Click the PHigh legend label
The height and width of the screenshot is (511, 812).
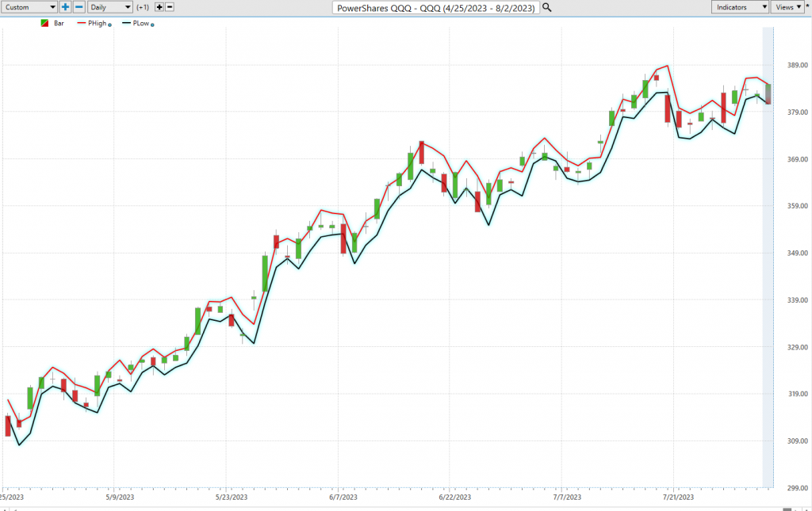click(x=98, y=23)
